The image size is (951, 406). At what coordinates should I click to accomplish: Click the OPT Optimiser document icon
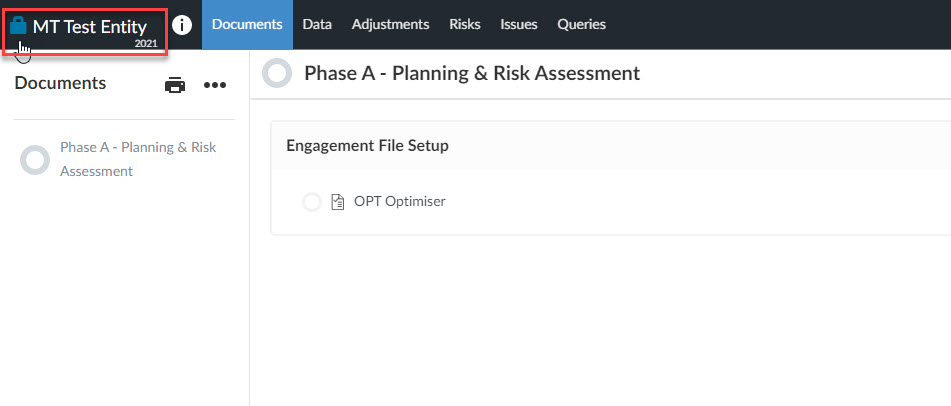pyautogui.click(x=337, y=201)
